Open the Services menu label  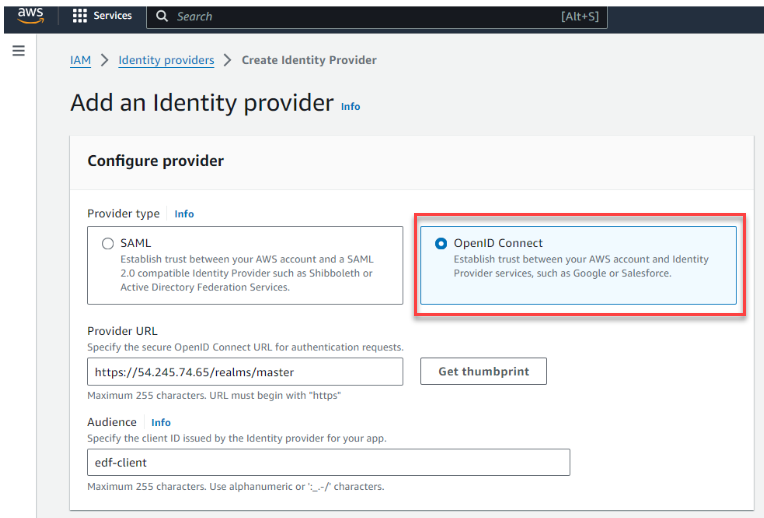113,16
